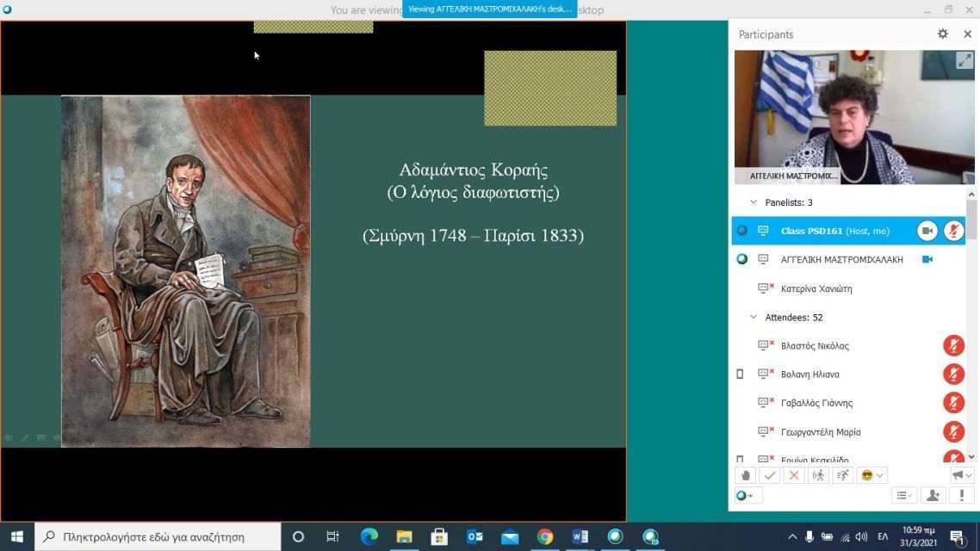Open Windows notification center
The image size is (980, 551).
[957, 536]
